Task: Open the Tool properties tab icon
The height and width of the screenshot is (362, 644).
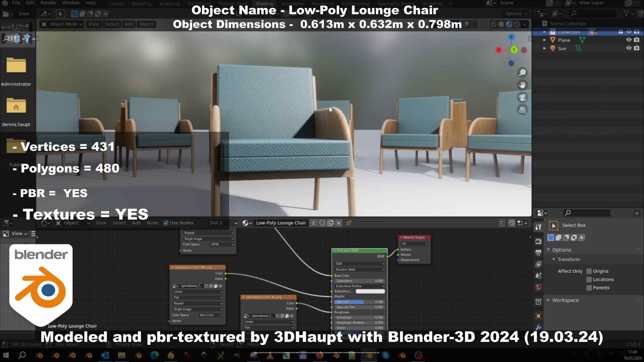Action: coord(538,227)
